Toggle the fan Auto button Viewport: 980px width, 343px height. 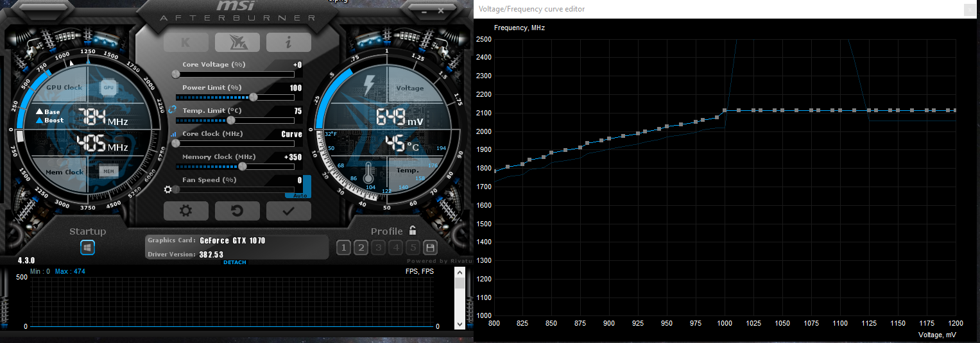300,195
